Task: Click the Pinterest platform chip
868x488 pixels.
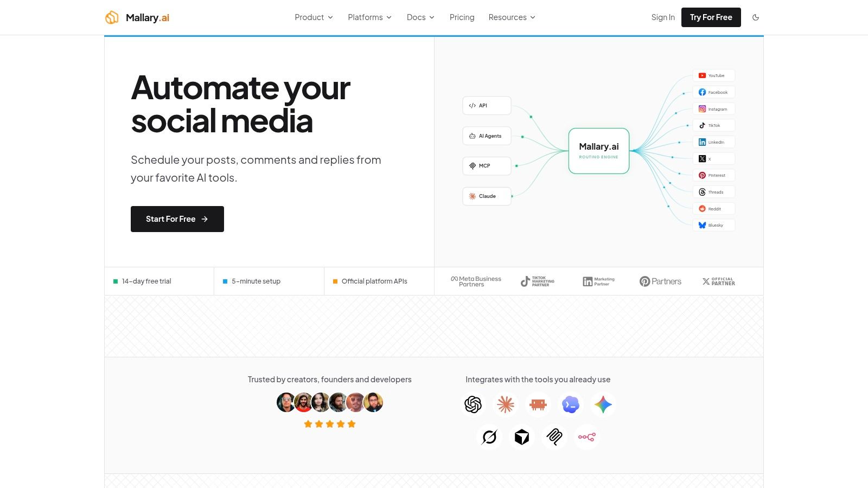Action: tap(714, 175)
